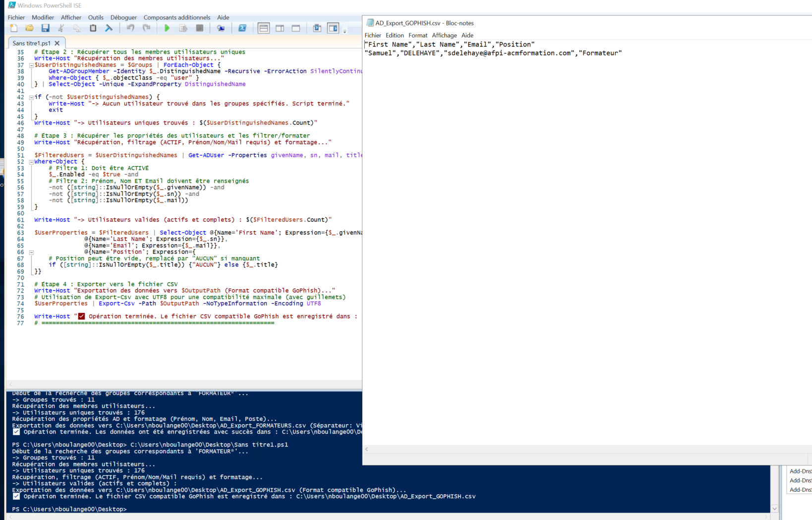
Task: Collapse the Position expression block at line 66
Action: (31, 252)
